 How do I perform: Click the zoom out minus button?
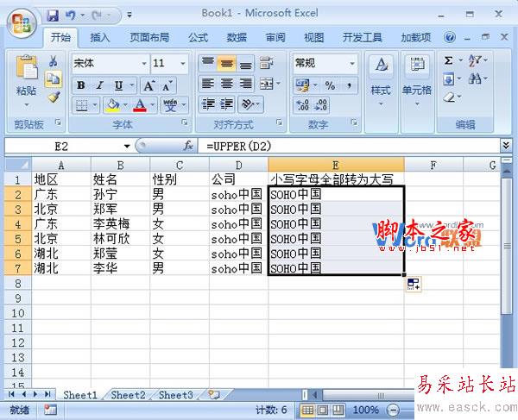click(x=393, y=411)
